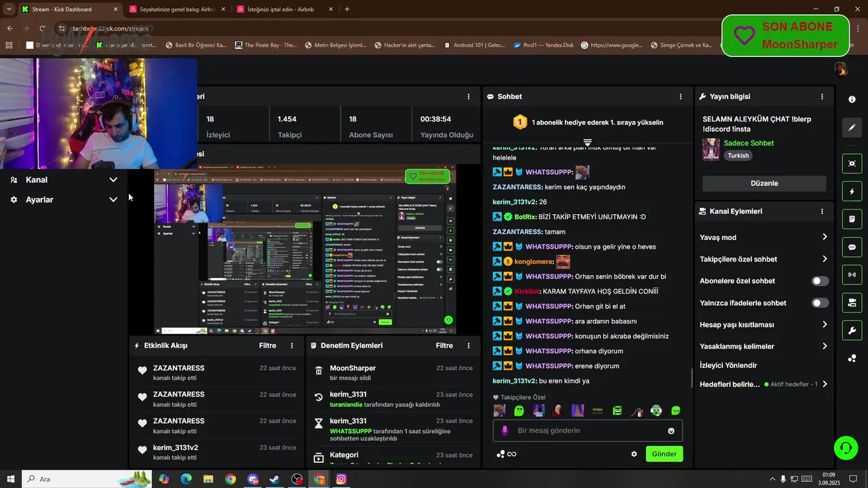Click the screen capture icon in right sidebar
Screen dimensions: 868x488
(852, 163)
